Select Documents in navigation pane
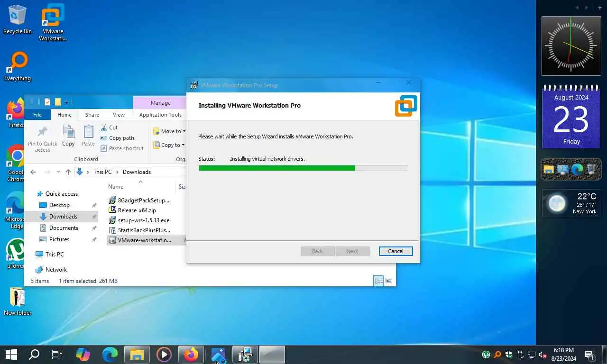 coord(64,228)
